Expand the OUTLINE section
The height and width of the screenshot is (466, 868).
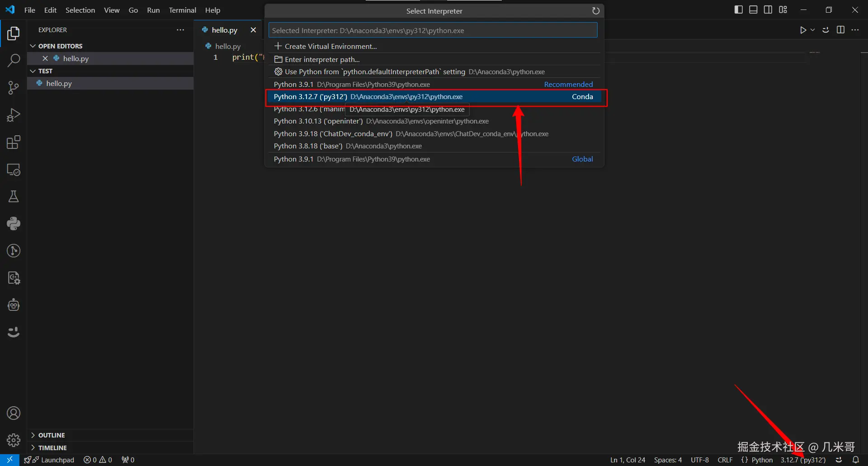tap(47, 435)
